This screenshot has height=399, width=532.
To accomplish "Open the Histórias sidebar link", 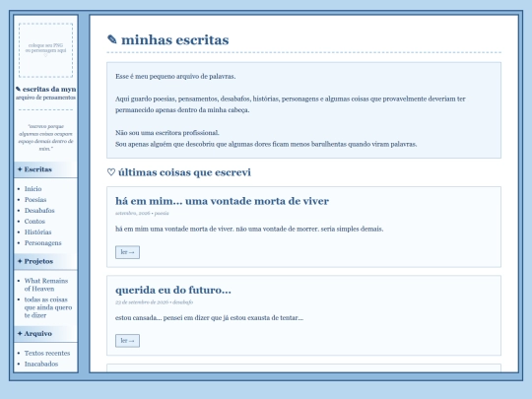I will (x=37, y=233).
